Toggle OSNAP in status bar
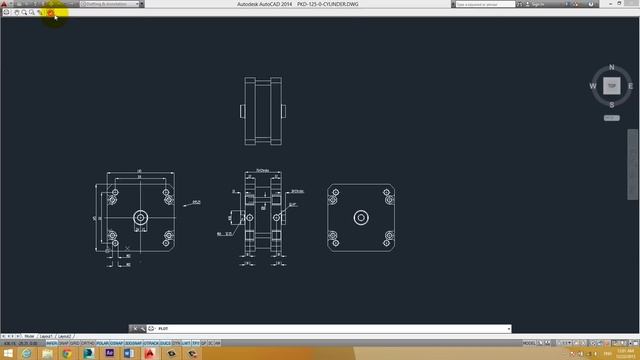The image size is (640, 360). [117, 343]
